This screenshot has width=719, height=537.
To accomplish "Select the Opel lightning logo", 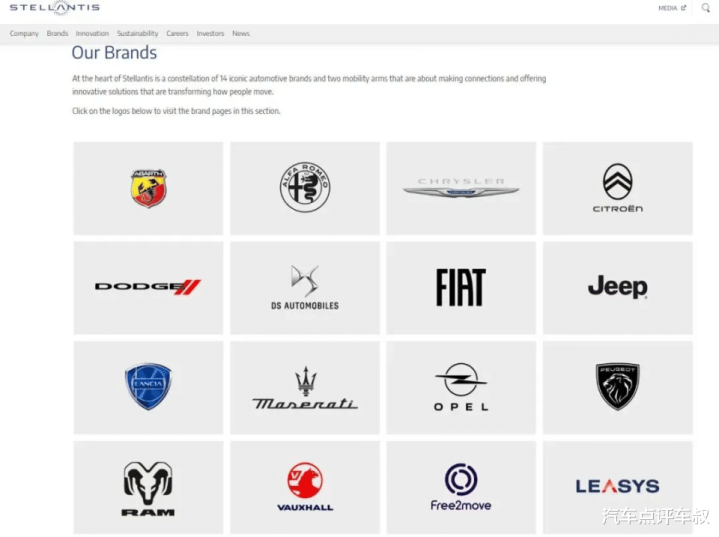I will [x=461, y=388].
